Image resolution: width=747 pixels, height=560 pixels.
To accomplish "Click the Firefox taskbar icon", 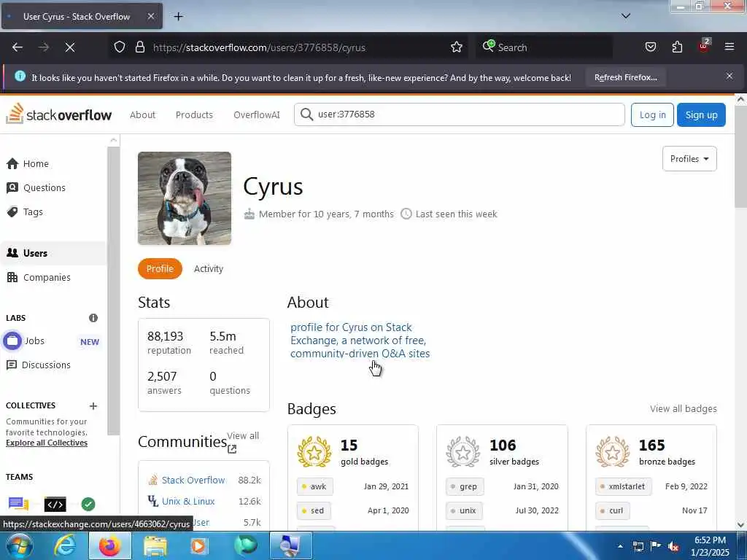I will coord(109,545).
